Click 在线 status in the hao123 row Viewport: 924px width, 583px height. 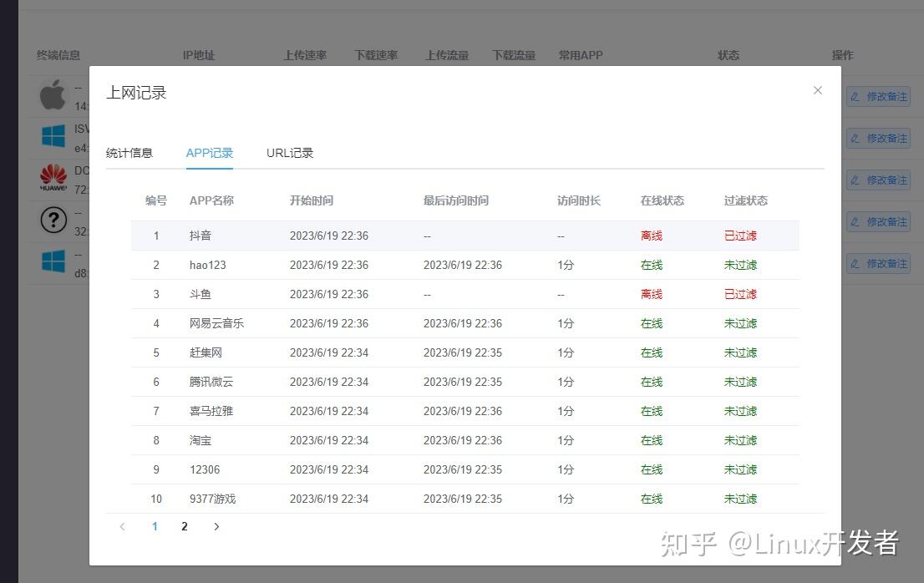point(651,265)
